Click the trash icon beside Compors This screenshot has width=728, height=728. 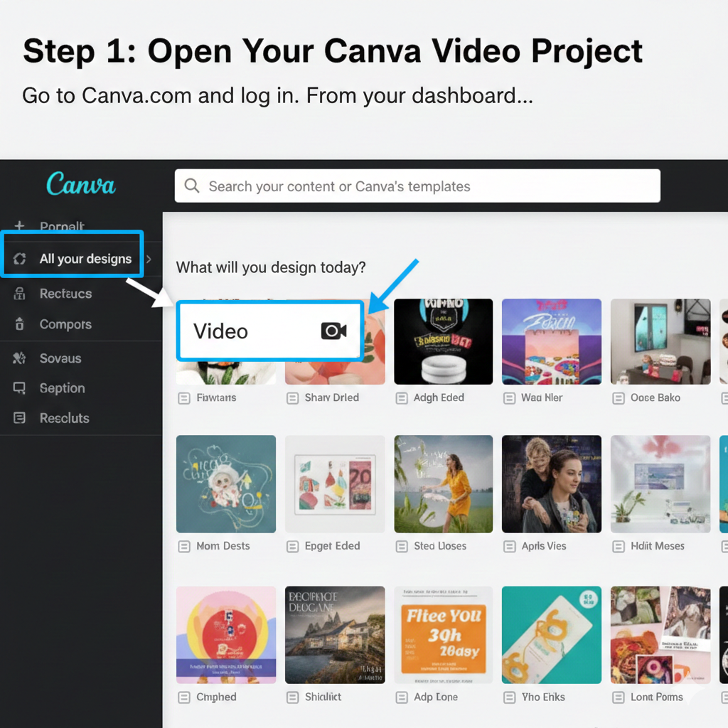tap(20, 324)
